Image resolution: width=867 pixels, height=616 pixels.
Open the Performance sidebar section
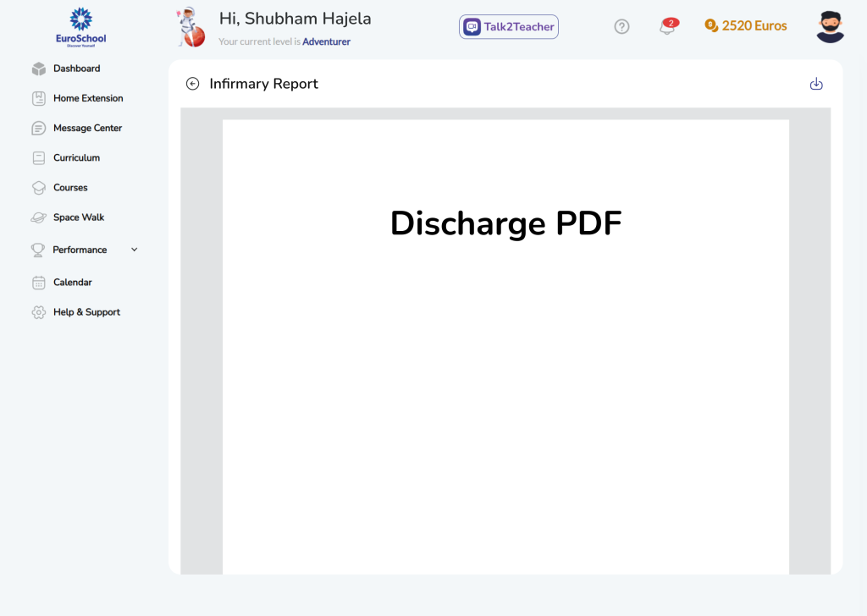coord(80,250)
